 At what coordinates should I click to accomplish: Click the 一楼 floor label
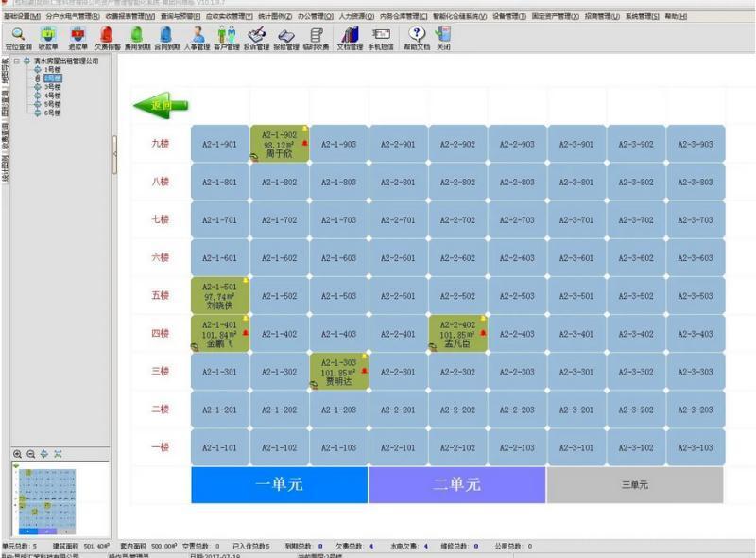pyautogui.click(x=161, y=447)
